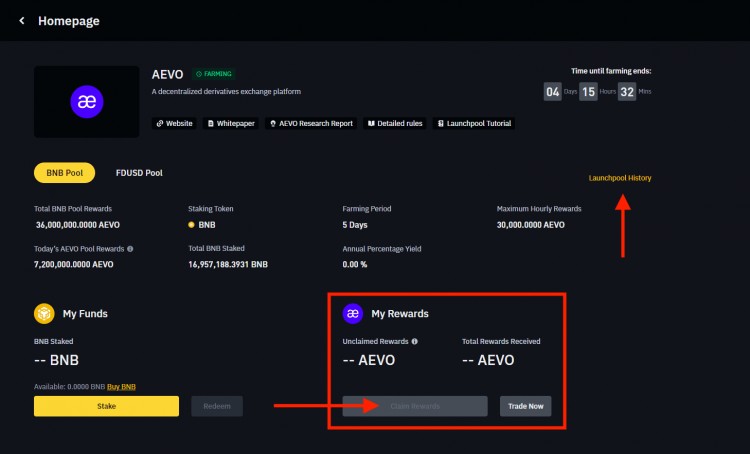750x454 pixels.
Task: Open the AEVO Research Report
Action: pos(311,123)
